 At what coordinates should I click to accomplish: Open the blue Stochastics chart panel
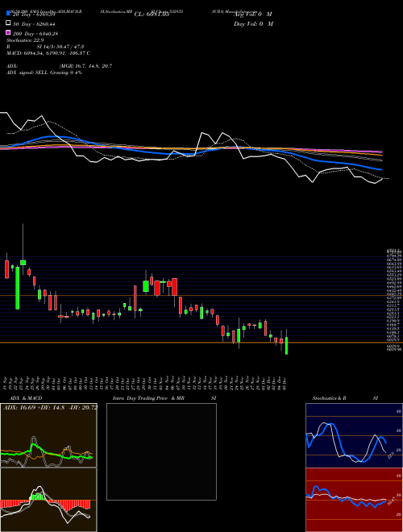coord(354,435)
